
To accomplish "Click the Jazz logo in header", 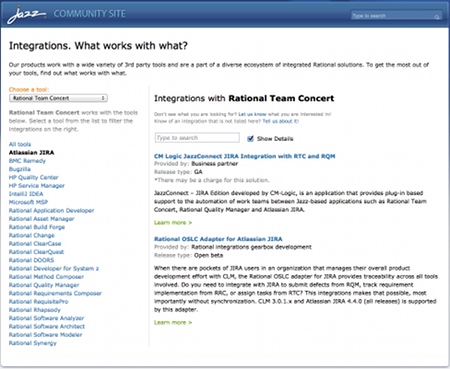I will 27,15.
